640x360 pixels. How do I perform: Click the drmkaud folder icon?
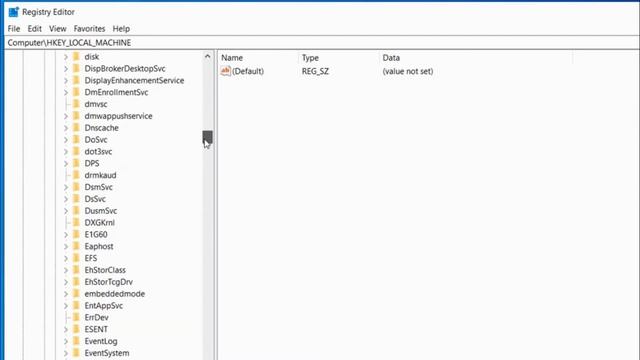point(76,175)
